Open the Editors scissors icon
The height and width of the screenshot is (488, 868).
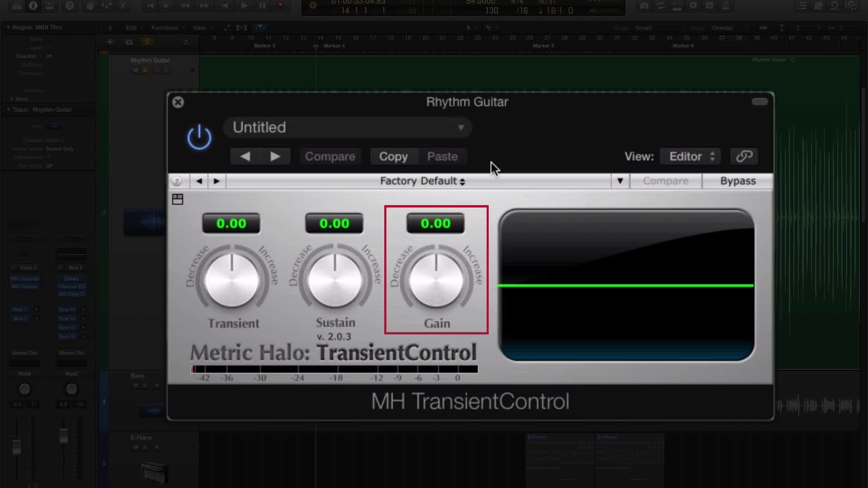123,6
